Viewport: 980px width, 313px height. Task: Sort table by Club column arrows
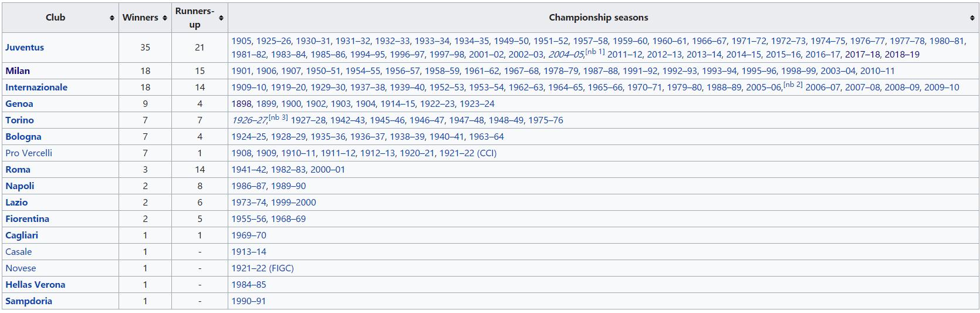[111, 18]
